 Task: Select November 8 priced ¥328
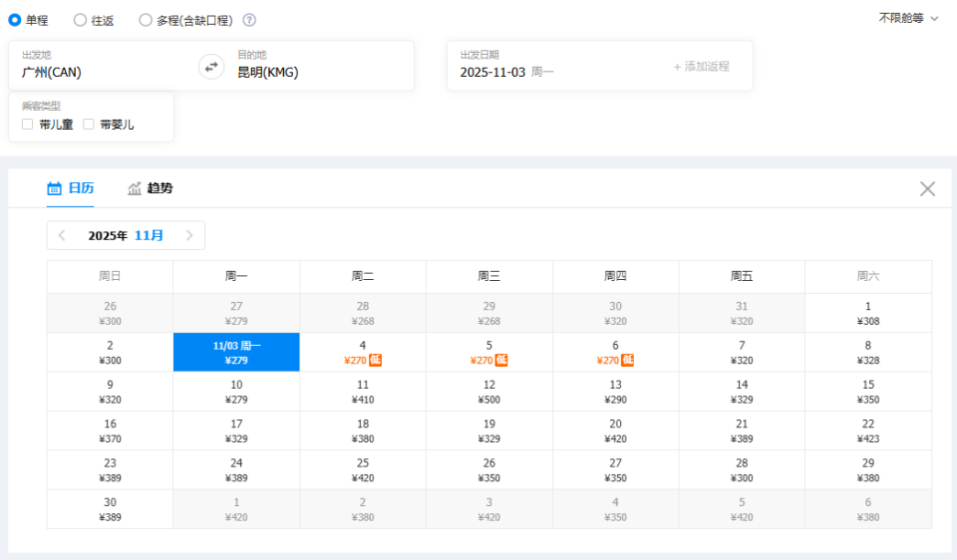tap(868, 353)
